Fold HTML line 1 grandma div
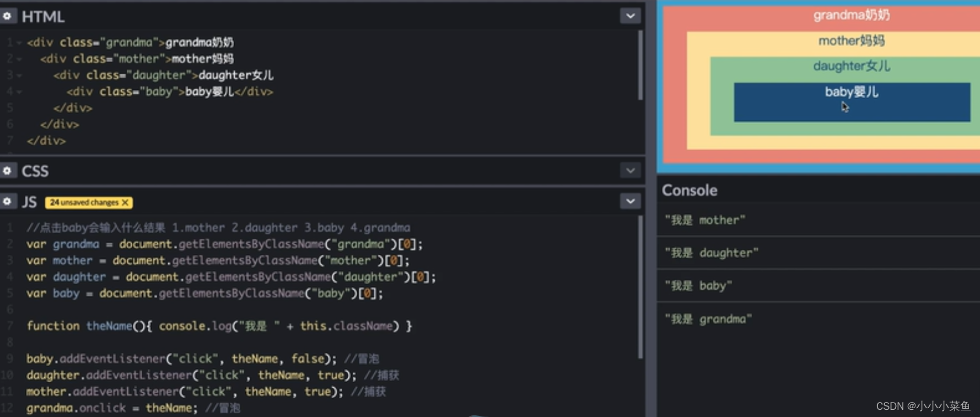 19,42
